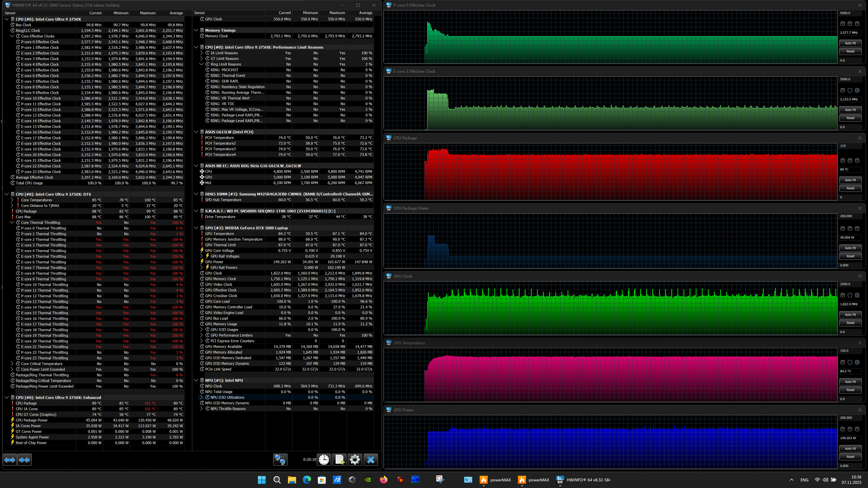
Task: Expand the Core Temperatures group
Action: pyautogui.click(x=12, y=200)
